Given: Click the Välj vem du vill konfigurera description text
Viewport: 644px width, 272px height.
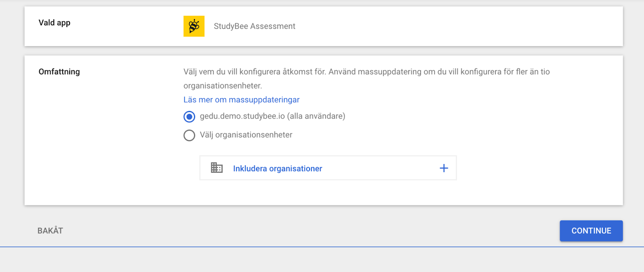Looking at the screenshot, I should point(367,79).
